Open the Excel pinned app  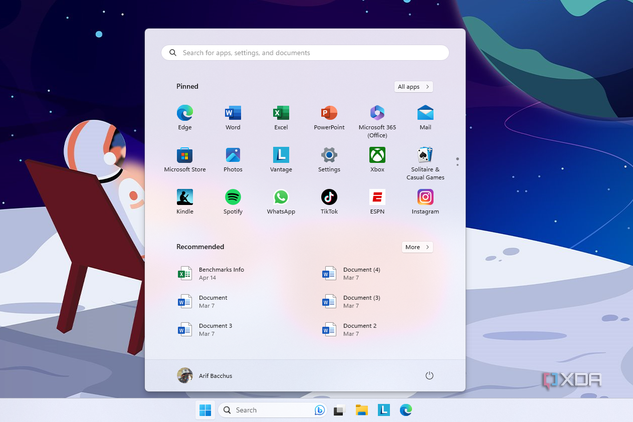tap(281, 118)
